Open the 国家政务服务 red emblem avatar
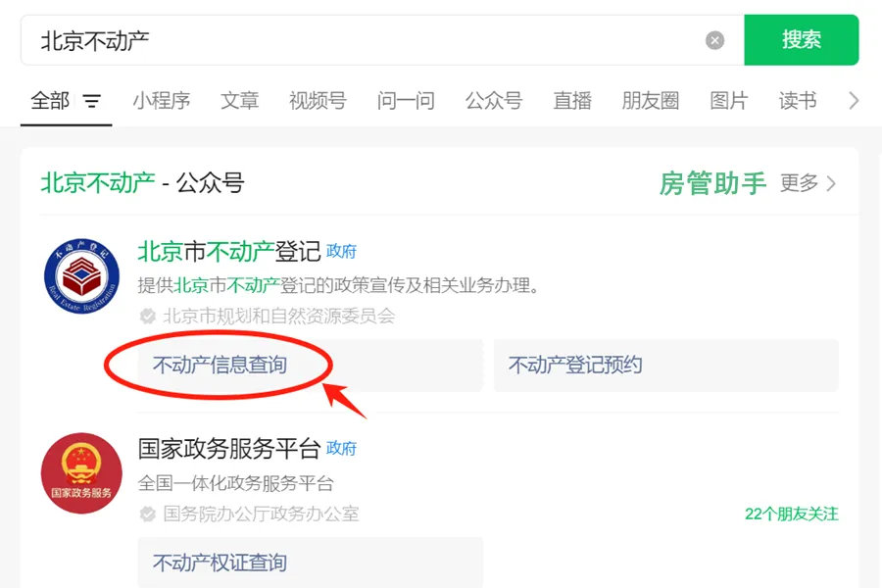The width and height of the screenshot is (882, 588). [81, 472]
